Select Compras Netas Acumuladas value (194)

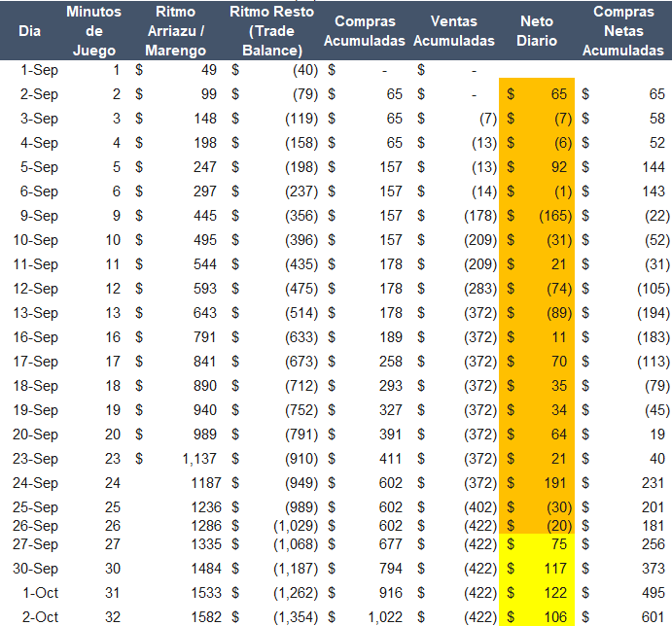coord(654,313)
